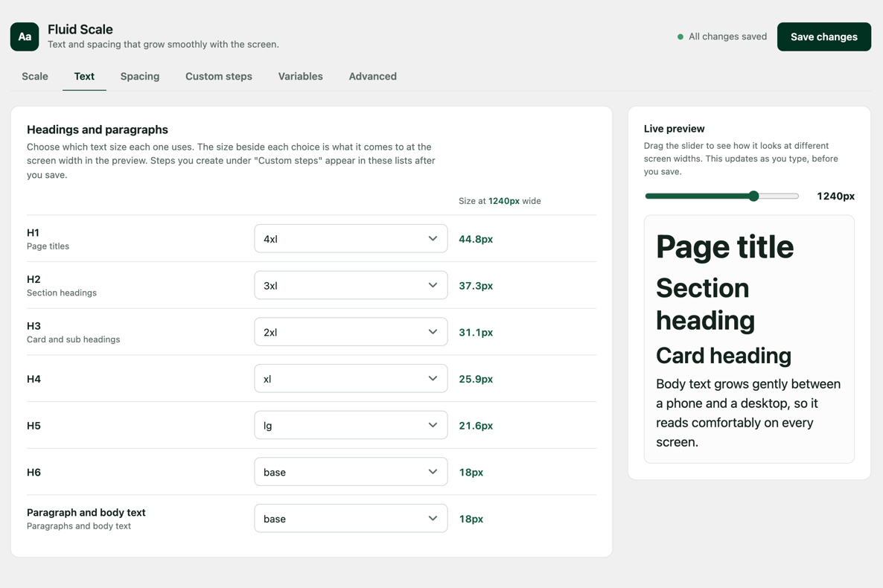Click the 'Section headings' label under H2

click(62, 293)
